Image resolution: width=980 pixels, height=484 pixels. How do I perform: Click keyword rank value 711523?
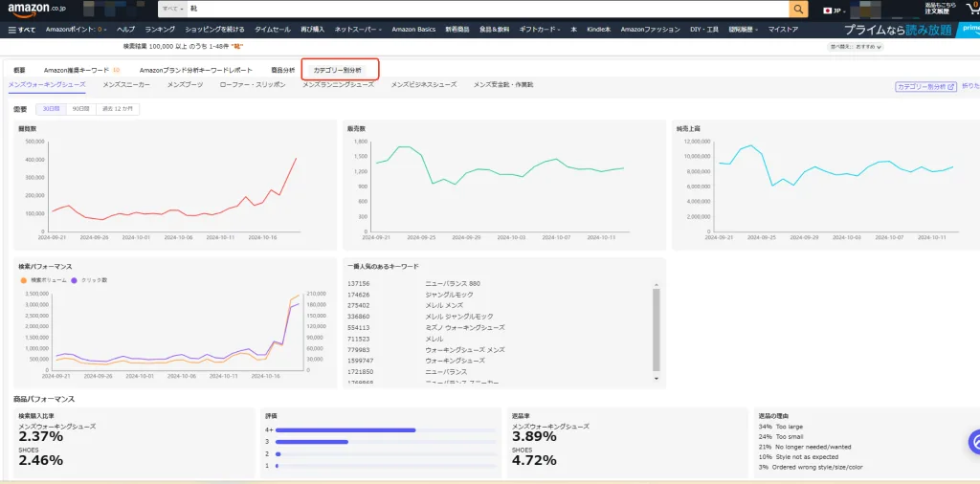[358, 339]
